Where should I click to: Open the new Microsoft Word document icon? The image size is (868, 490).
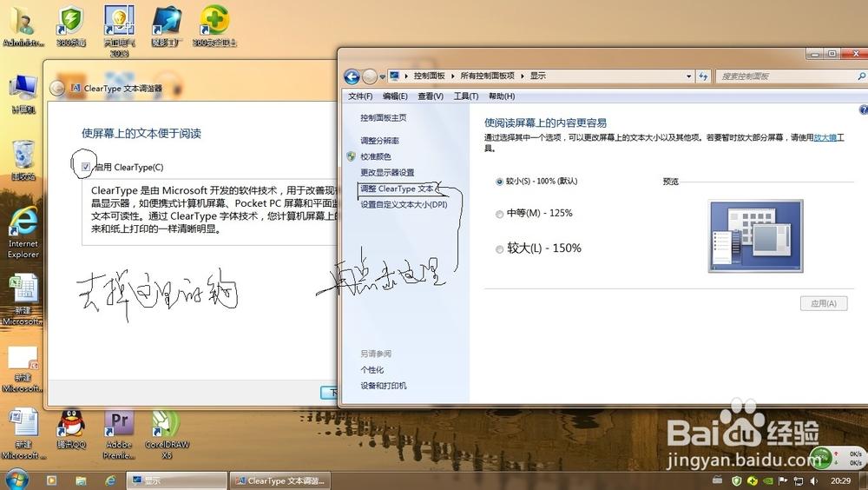(23, 434)
